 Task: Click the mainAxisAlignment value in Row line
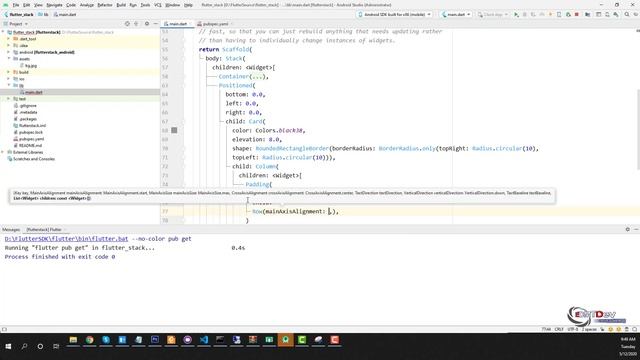coord(330,211)
